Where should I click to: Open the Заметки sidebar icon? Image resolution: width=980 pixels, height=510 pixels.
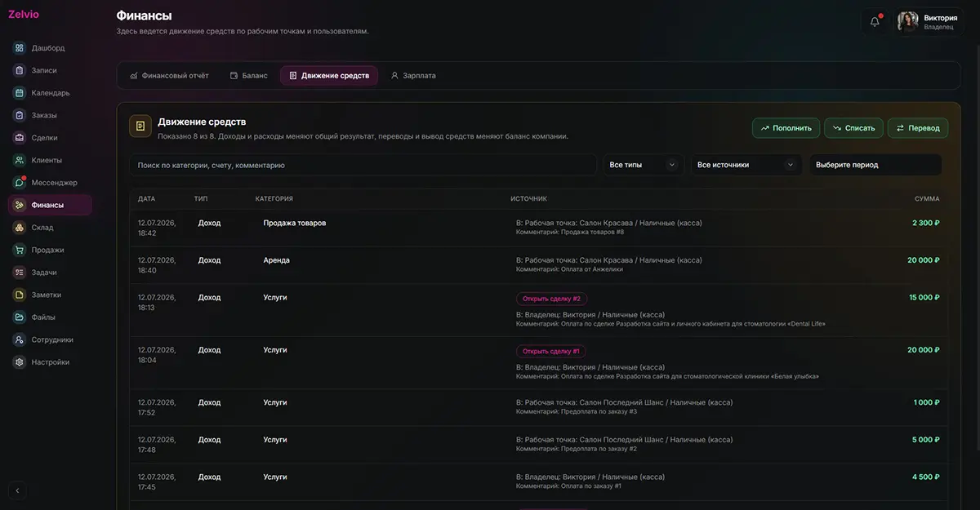click(x=20, y=295)
